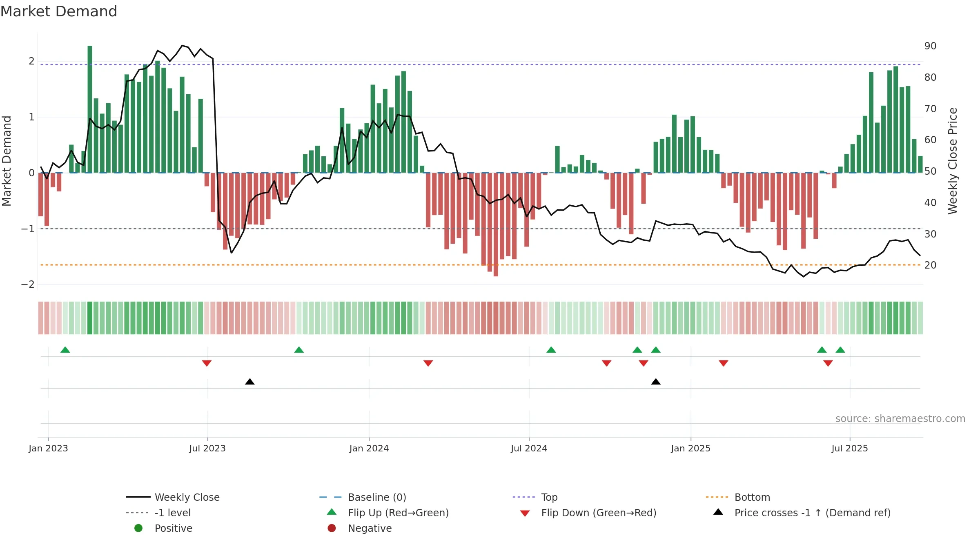Click the 90 tick on the price axis
The width and height of the screenshot is (980, 551).
[930, 46]
